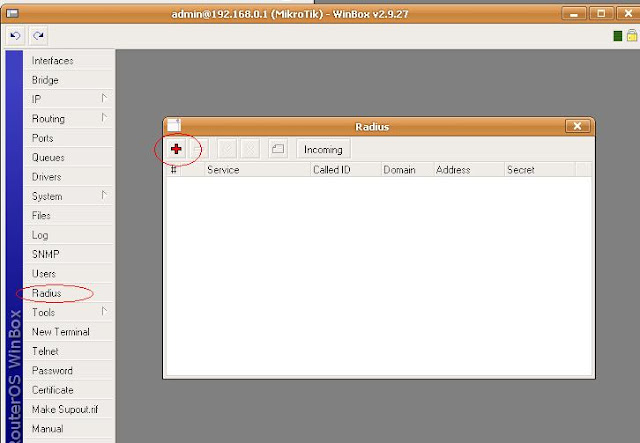
Task: Sort by Domain column header
Action: 407,170
